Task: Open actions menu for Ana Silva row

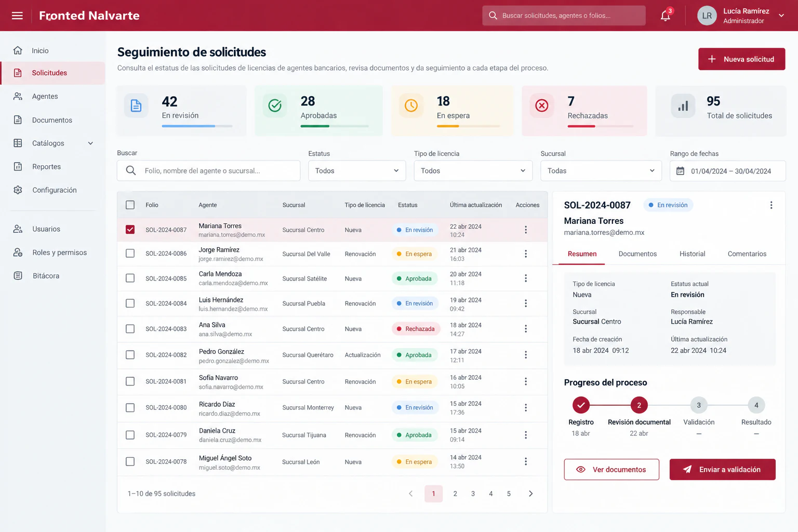Action: (526, 329)
